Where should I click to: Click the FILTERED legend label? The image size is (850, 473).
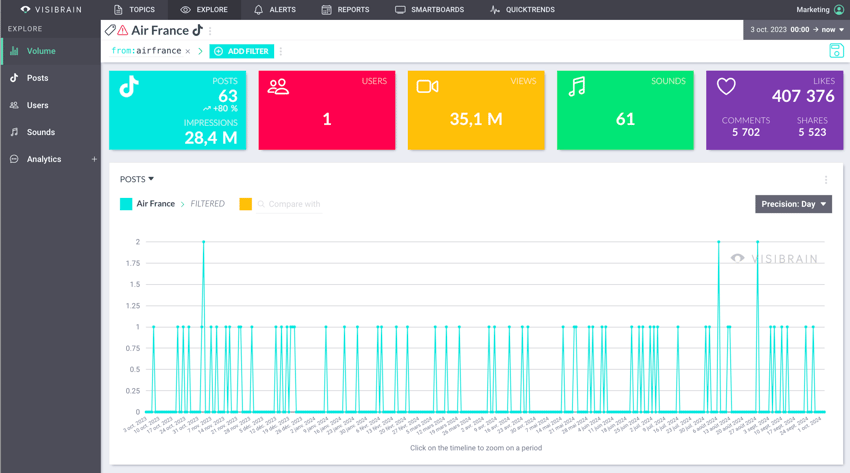208,204
